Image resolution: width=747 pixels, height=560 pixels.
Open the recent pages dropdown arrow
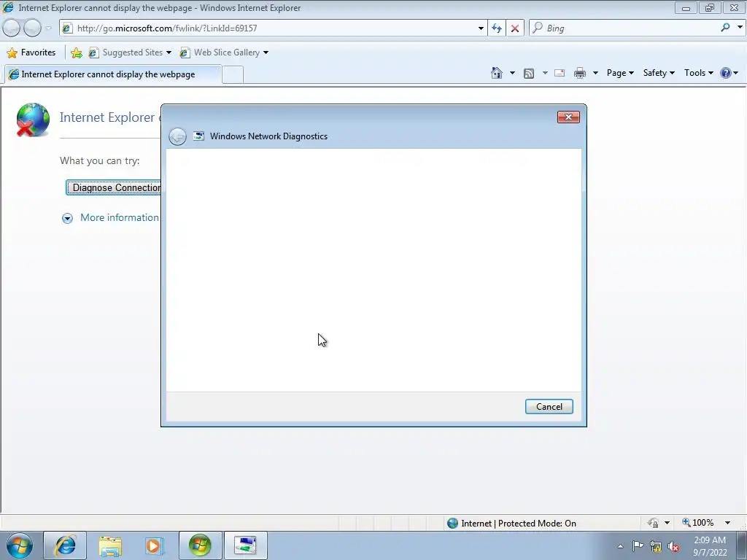[49, 28]
